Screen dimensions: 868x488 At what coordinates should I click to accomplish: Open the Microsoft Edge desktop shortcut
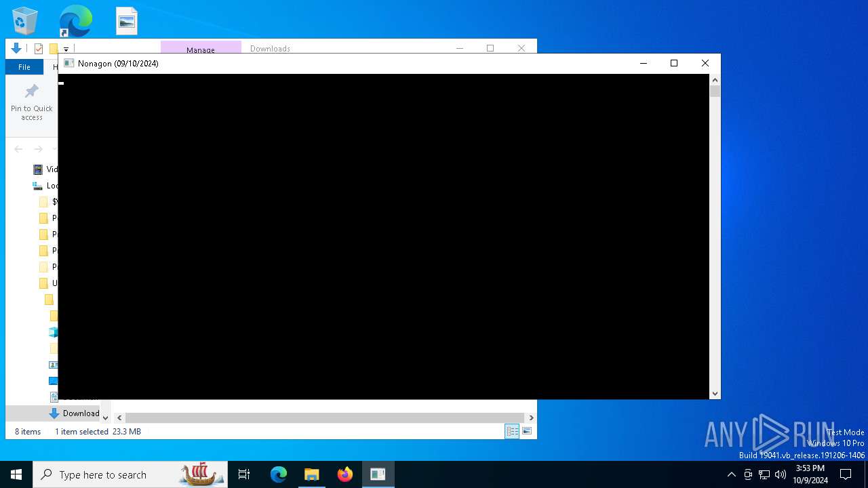click(x=75, y=21)
